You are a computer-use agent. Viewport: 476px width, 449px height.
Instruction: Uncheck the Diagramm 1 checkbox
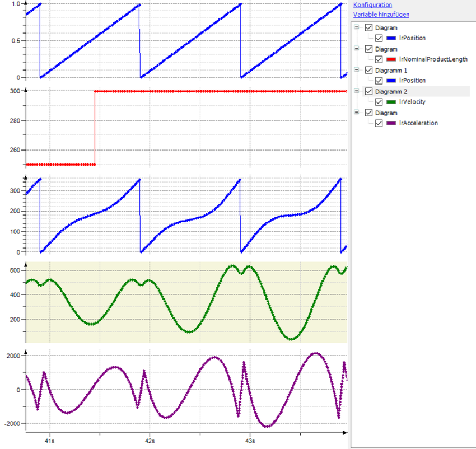(x=368, y=70)
